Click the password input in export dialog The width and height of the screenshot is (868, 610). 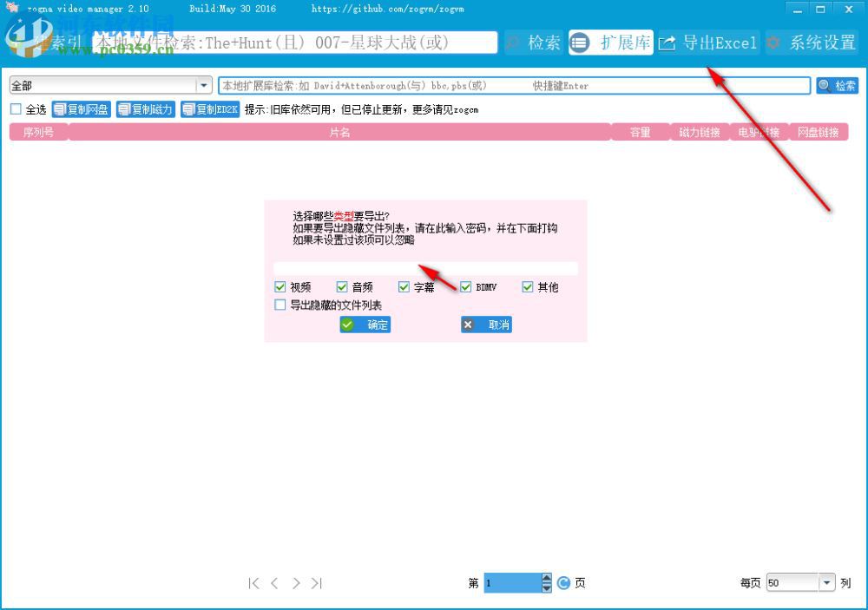tap(425, 268)
